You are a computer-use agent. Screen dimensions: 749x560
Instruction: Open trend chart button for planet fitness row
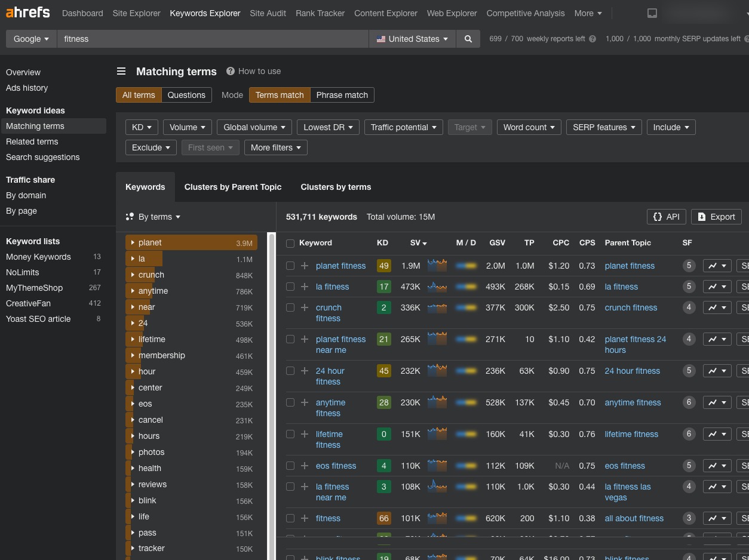pyautogui.click(x=717, y=266)
